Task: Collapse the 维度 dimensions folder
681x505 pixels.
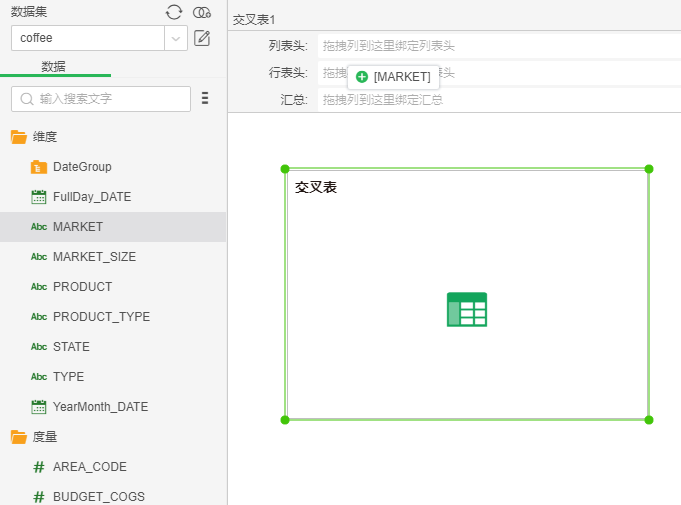Action: [19, 137]
